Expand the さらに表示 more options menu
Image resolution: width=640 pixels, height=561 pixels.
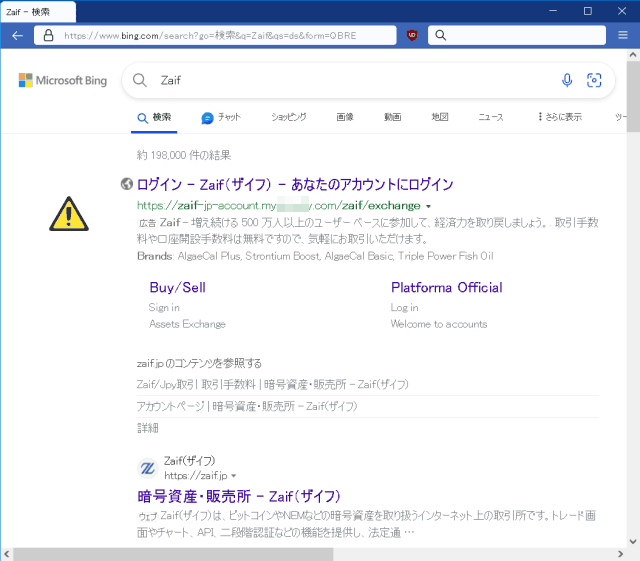point(560,117)
